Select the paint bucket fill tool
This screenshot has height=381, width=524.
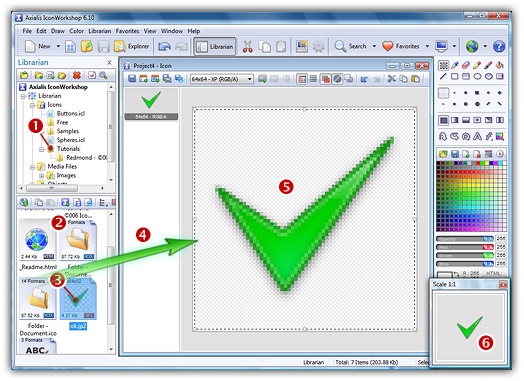tap(499, 65)
